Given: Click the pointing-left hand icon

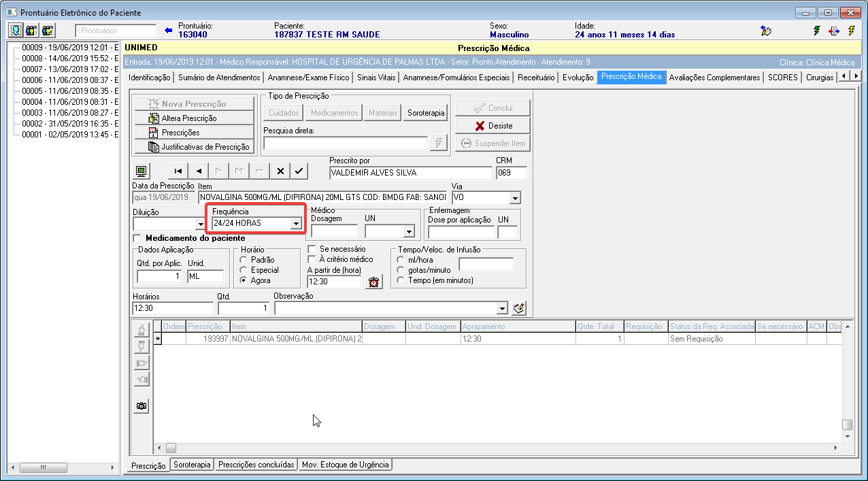Looking at the screenshot, I should coord(141,379).
